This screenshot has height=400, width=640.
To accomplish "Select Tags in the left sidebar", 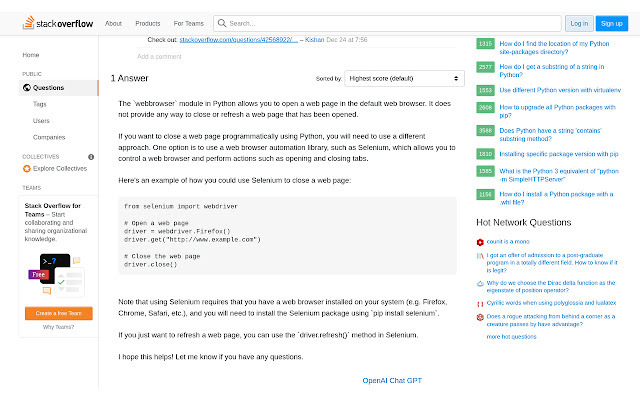I will (x=40, y=104).
